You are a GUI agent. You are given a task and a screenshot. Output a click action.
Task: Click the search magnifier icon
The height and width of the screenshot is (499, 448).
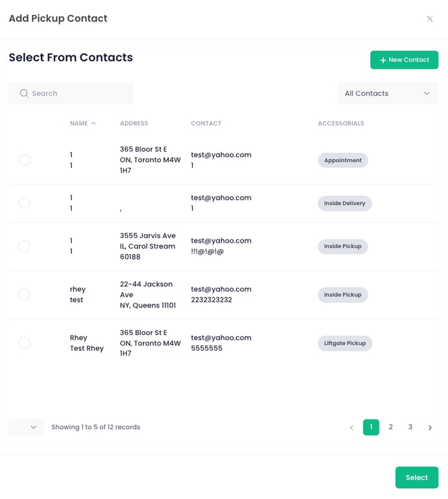[x=24, y=93]
